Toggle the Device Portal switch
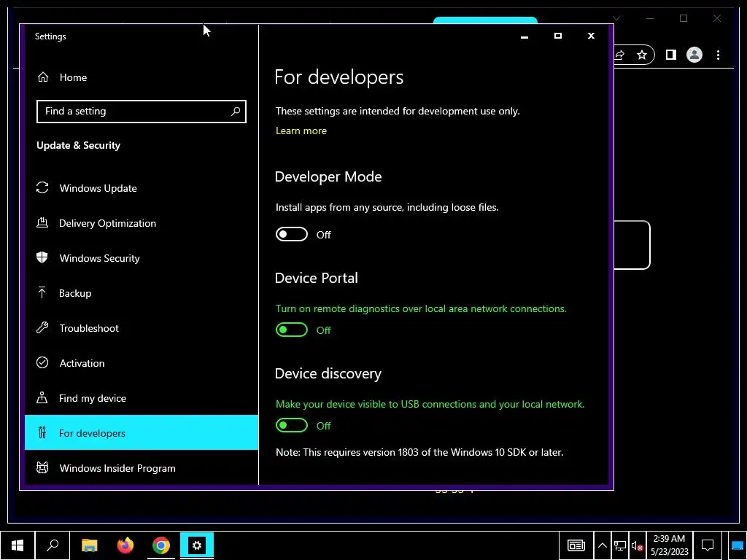The height and width of the screenshot is (560, 747). 292,330
